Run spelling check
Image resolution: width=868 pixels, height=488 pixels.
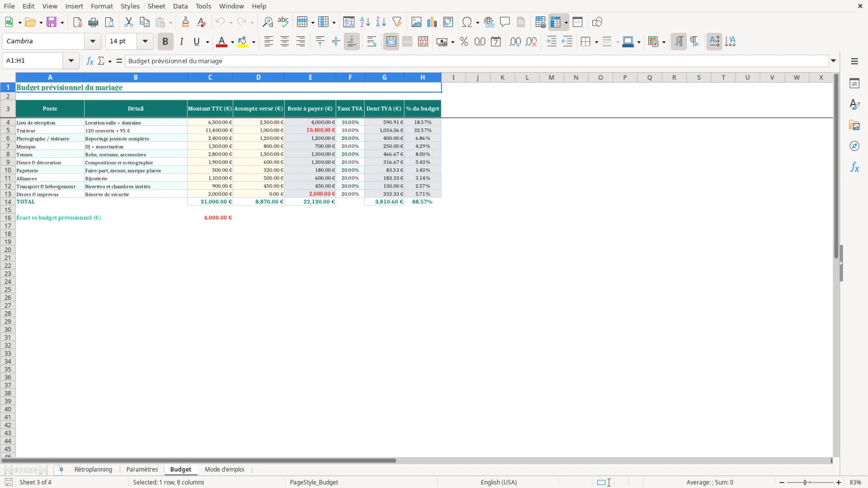pyautogui.click(x=283, y=22)
